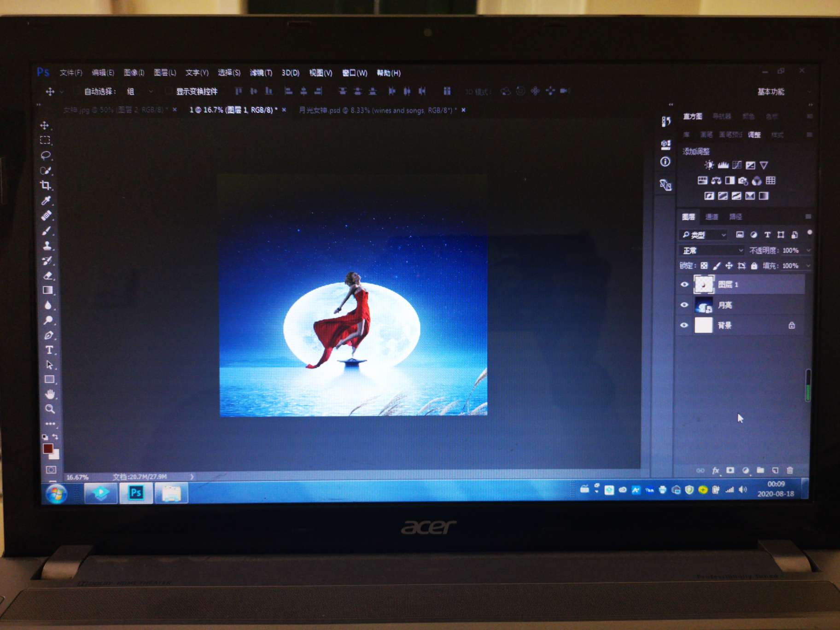Open the 类型 layer filter dropdown
840x630 pixels.
[703, 235]
